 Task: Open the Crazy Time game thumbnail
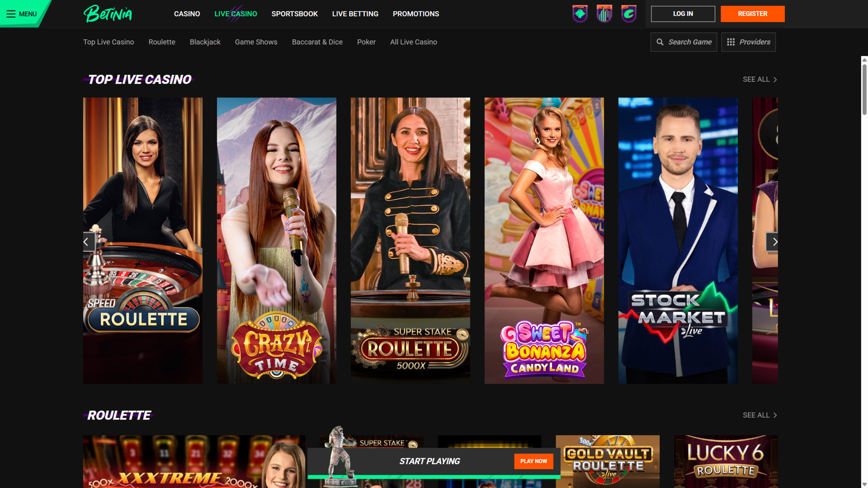[276, 240]
